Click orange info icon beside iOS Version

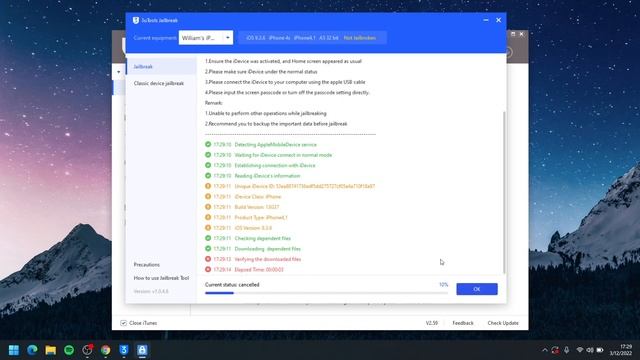point(208,228)
